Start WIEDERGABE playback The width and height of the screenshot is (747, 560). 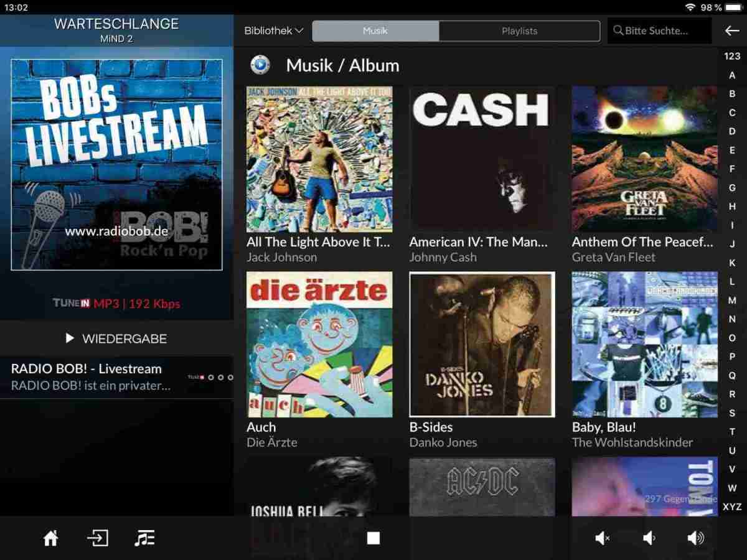(116, 338)
